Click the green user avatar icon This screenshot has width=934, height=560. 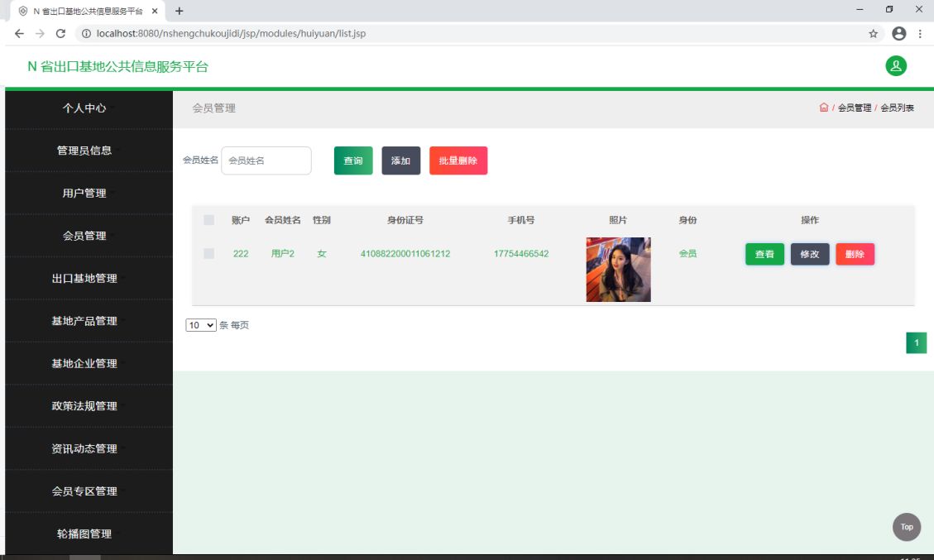pos(896,66)
